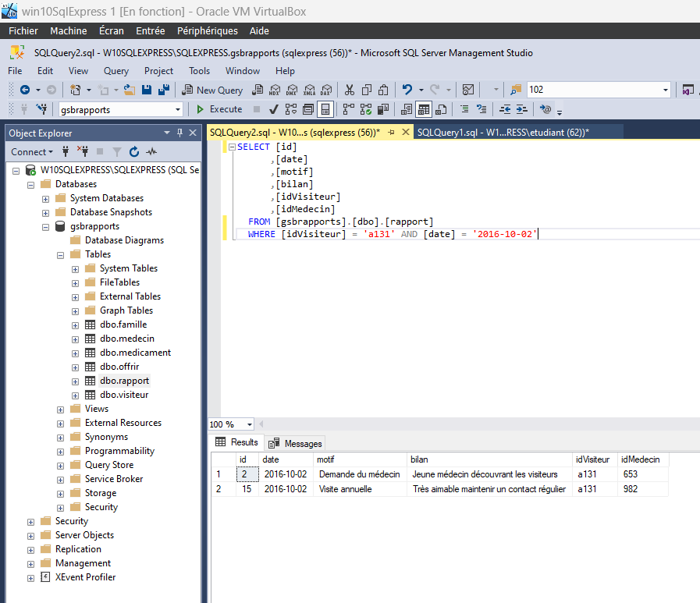
Task: Expand the Views folder node
Action: [x=61, y=409]
